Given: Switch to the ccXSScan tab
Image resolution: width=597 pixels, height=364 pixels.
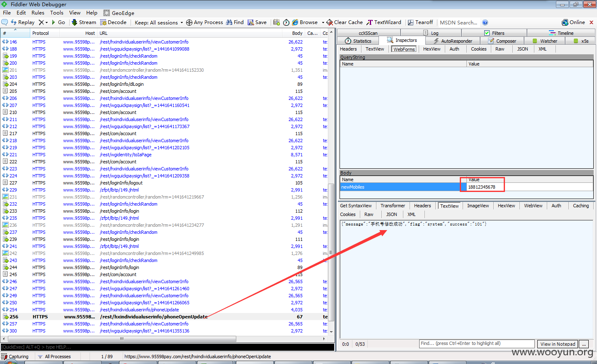Looking at the screenshot, I should point(368,33).
